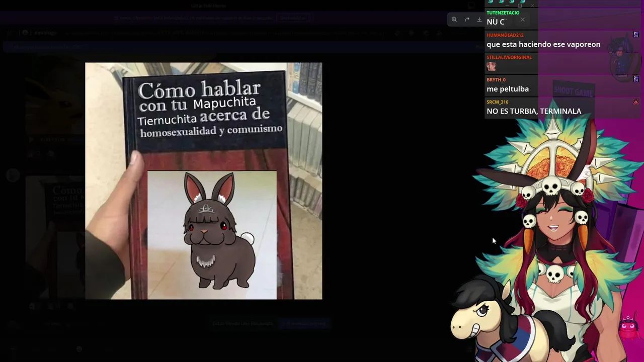Forward the image using the arrow icon
Image resolution: width=644 pixels, height=362 pixels.
(467, 20)
